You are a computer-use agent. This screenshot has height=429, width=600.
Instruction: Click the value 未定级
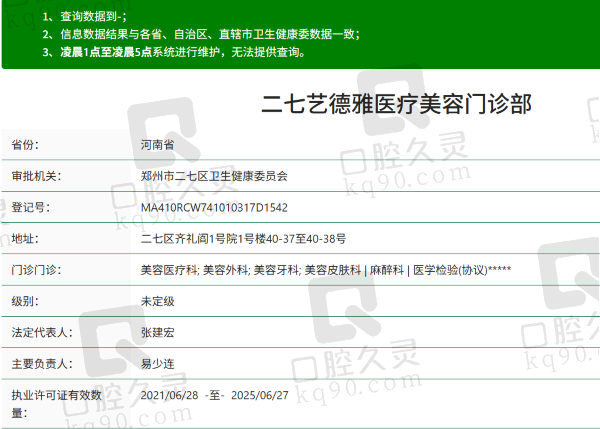(x=157, y=301)
